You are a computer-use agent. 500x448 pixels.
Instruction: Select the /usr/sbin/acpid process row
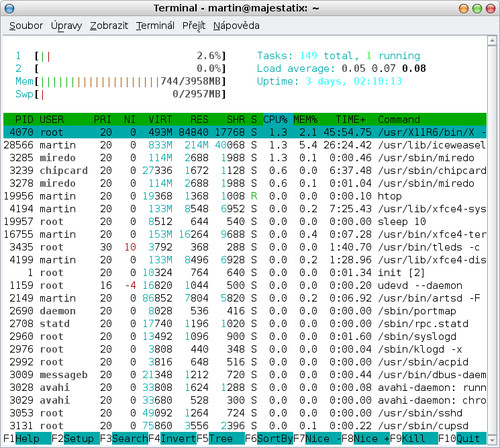245,362
